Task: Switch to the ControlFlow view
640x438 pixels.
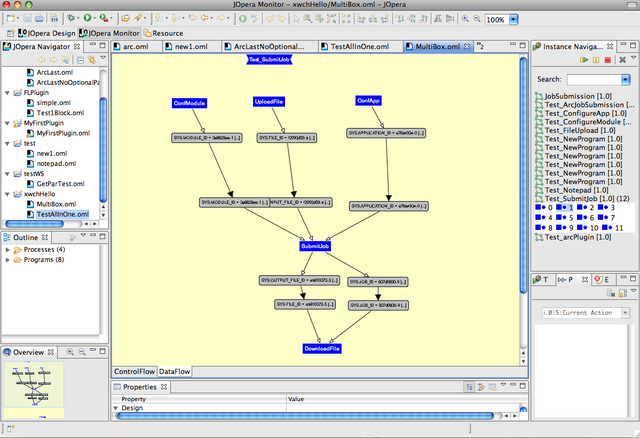Action: (x=134, y=371)
